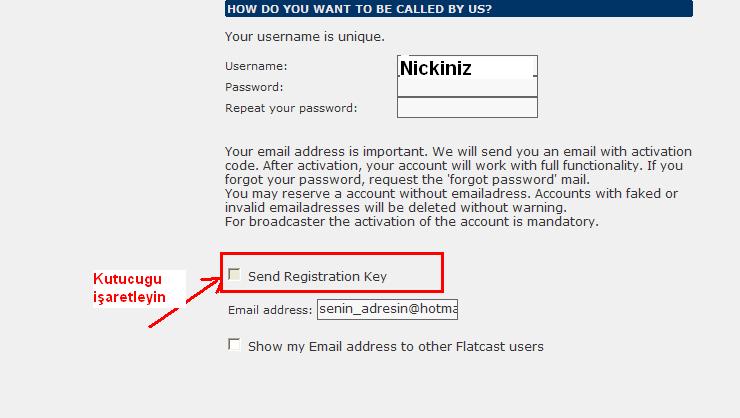Click the "HOW DO YOU WANT TO BE CALLED BY US?" header
The width and height of the screenshot is (740, 418).
coord(360,9)
